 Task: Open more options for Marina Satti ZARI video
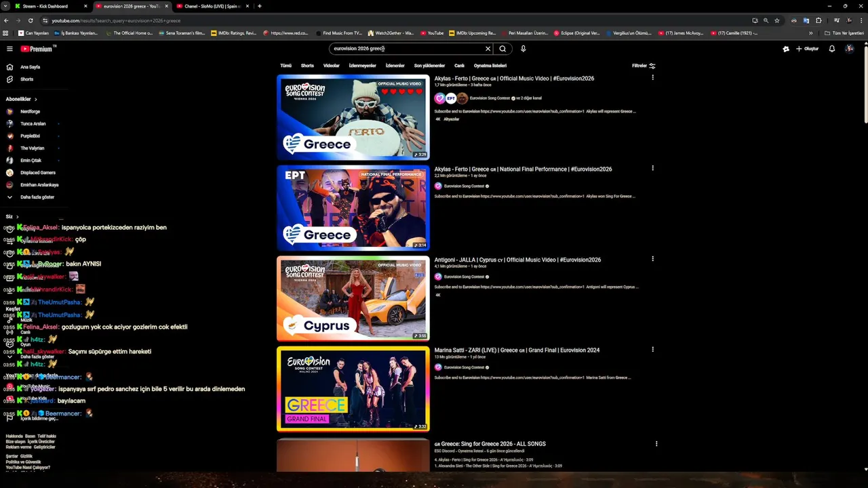pyautogui.click(x=652, y=350)
